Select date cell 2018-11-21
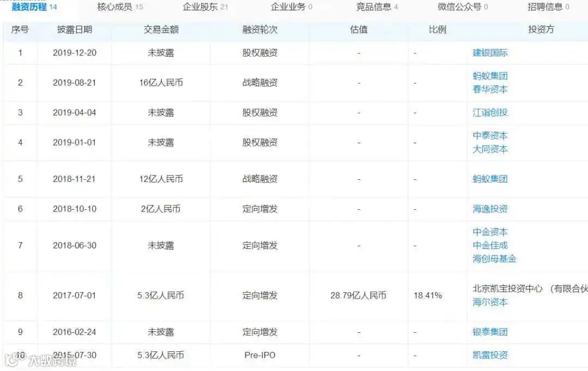This screenshot has height=371, width=588. [75, 179]
